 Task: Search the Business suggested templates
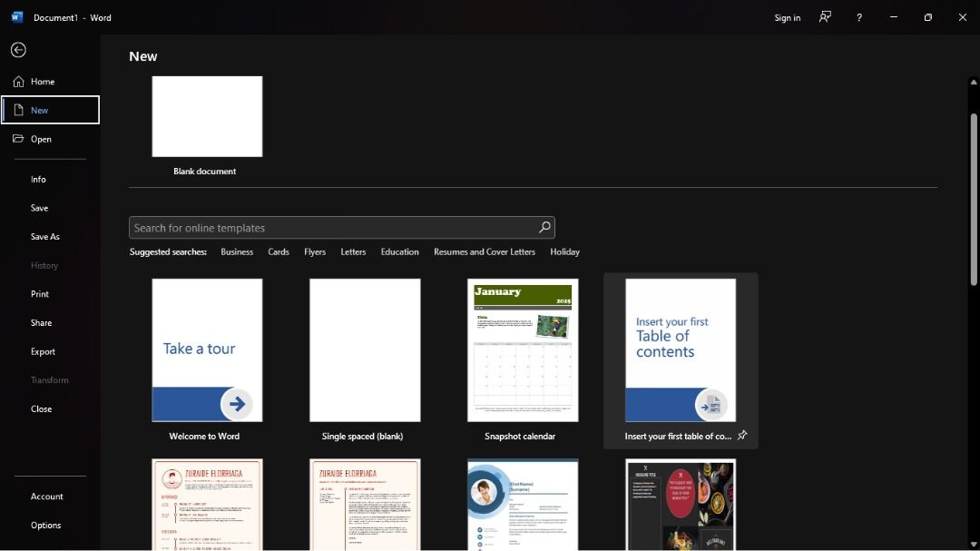(x=237, y=251)
